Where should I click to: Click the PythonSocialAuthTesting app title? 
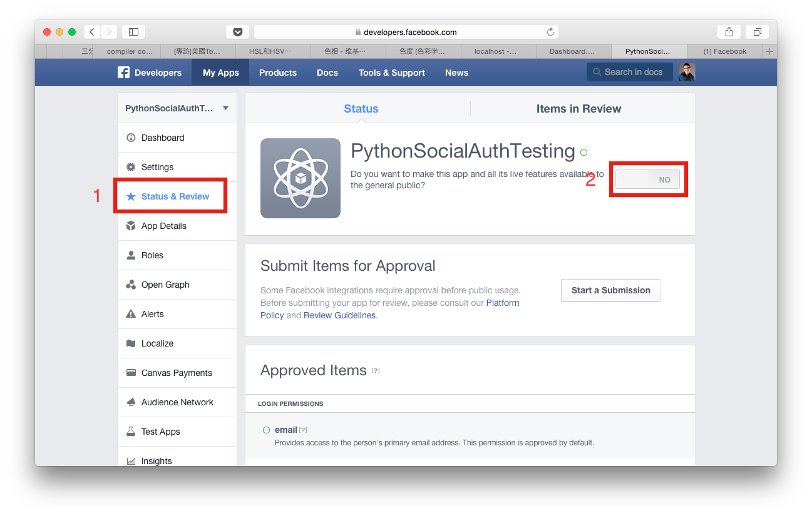pos(463,151)
